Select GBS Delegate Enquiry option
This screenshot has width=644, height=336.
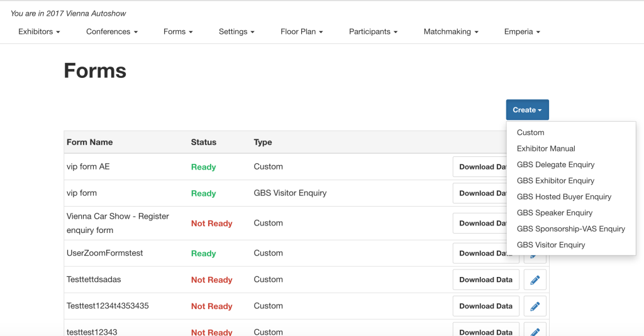555,165
